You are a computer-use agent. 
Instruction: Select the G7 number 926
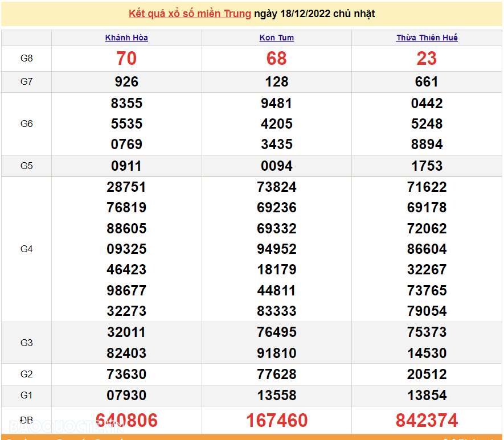click(x=126, y=82)
